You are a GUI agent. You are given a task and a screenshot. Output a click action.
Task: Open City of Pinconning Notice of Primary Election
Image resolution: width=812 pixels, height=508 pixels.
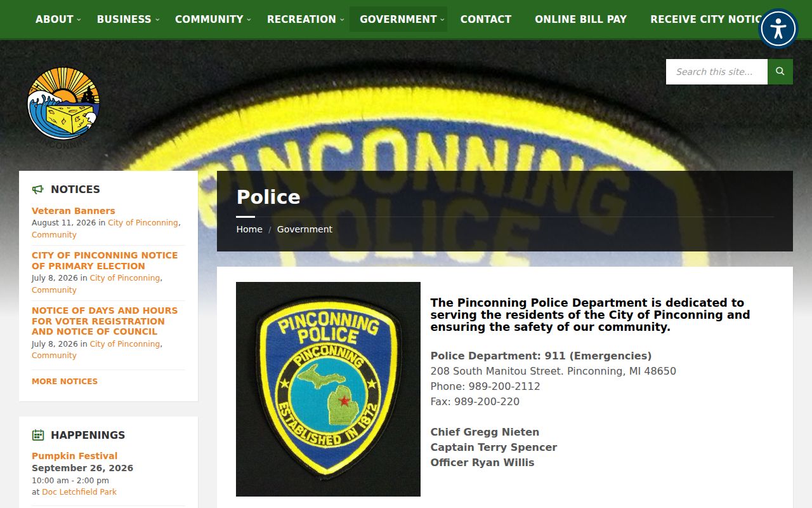point(105,260)
